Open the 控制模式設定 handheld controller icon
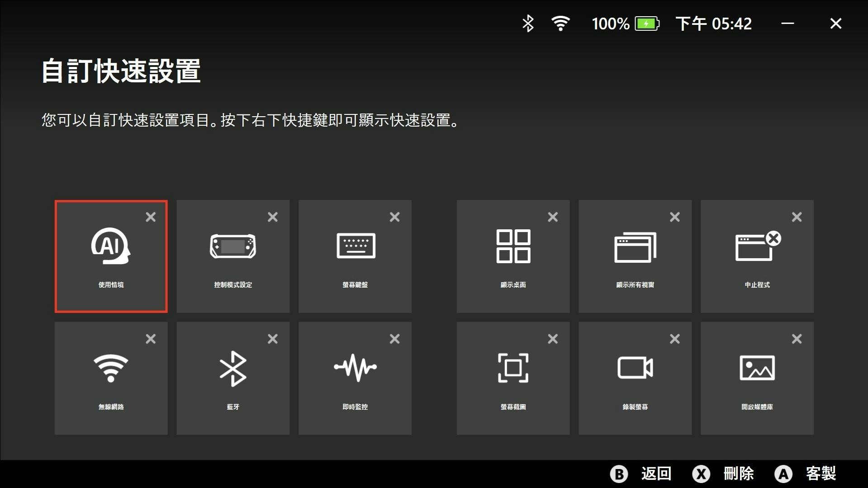868x488 pixels. [x=233, y=246]
